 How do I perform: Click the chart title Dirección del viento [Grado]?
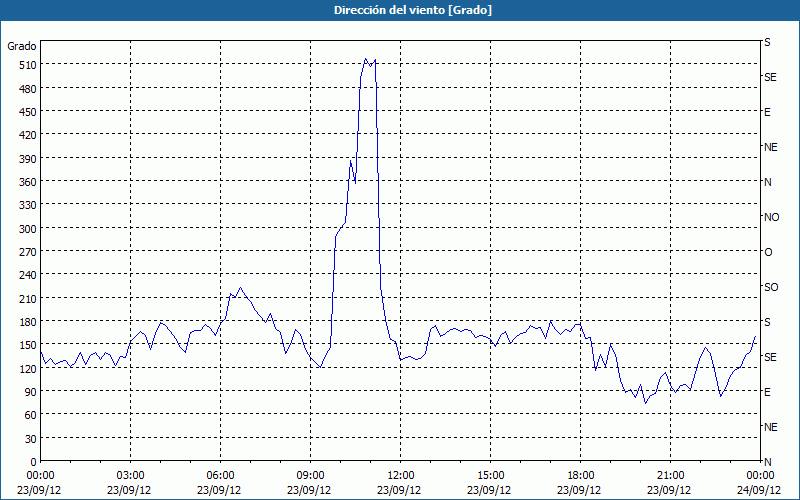coord(413,10)
